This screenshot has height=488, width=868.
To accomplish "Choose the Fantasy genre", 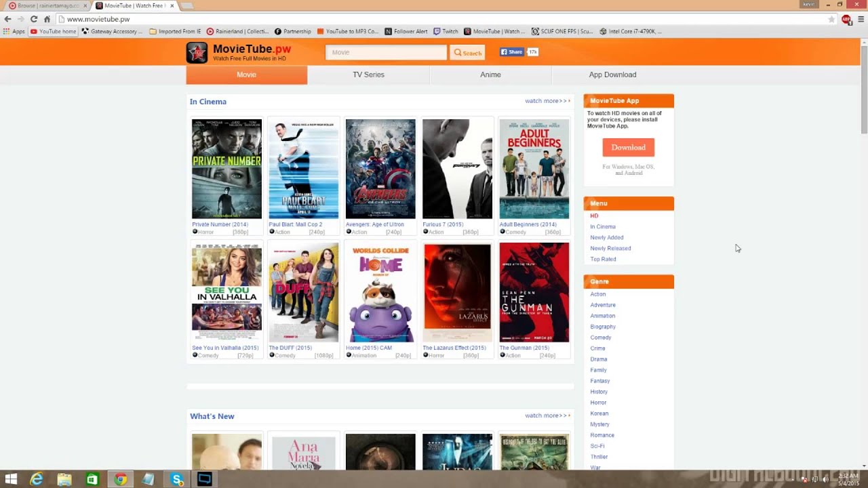I will [600, 381].
